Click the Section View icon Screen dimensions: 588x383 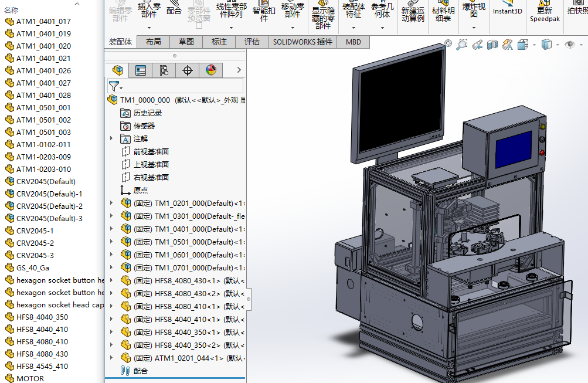(492, 44)
